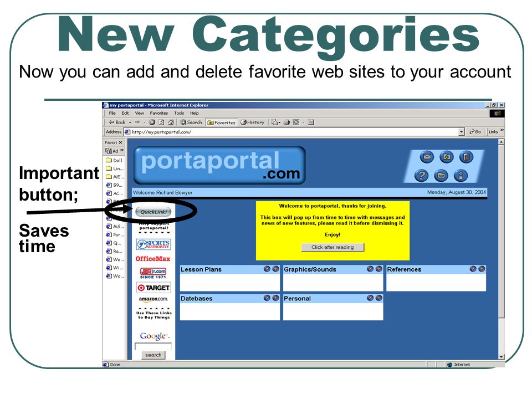Click the Google search text field
The height and width of the screenshot is (399, 532).
point(154,346)
